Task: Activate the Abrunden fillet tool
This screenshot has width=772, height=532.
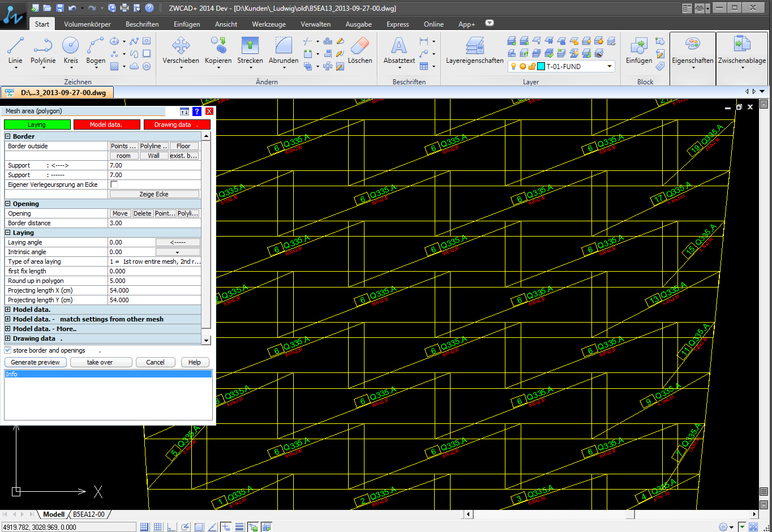Action: [284, 50]
